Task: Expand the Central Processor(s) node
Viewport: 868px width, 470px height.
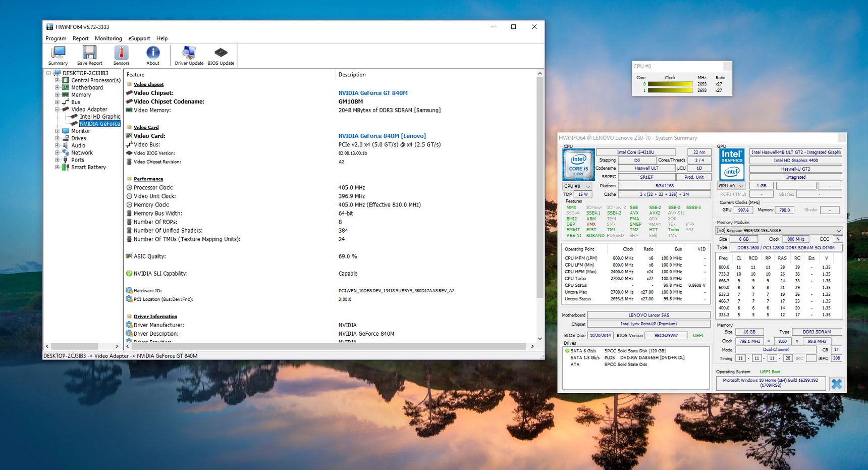Action: (x=57, y=80)
